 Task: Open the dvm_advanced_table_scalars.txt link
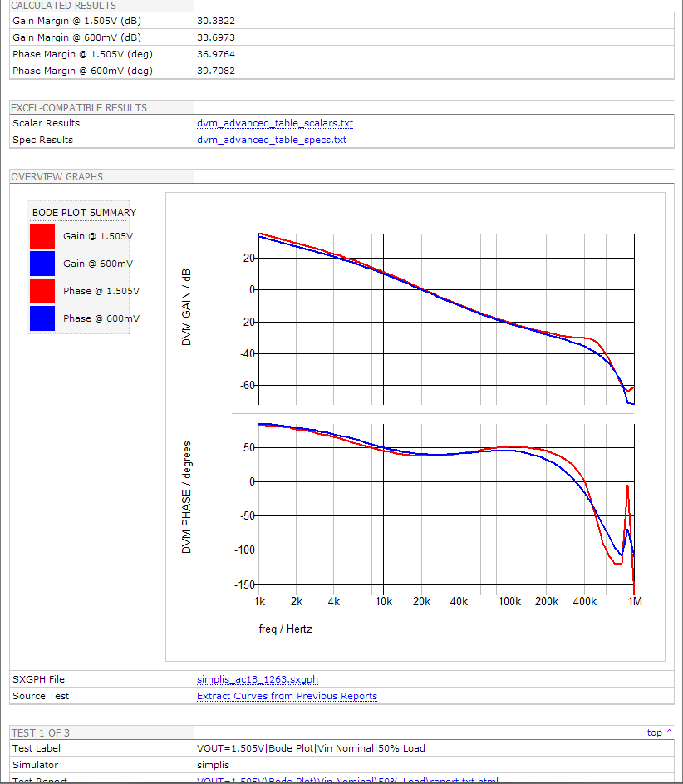[275, 123]
